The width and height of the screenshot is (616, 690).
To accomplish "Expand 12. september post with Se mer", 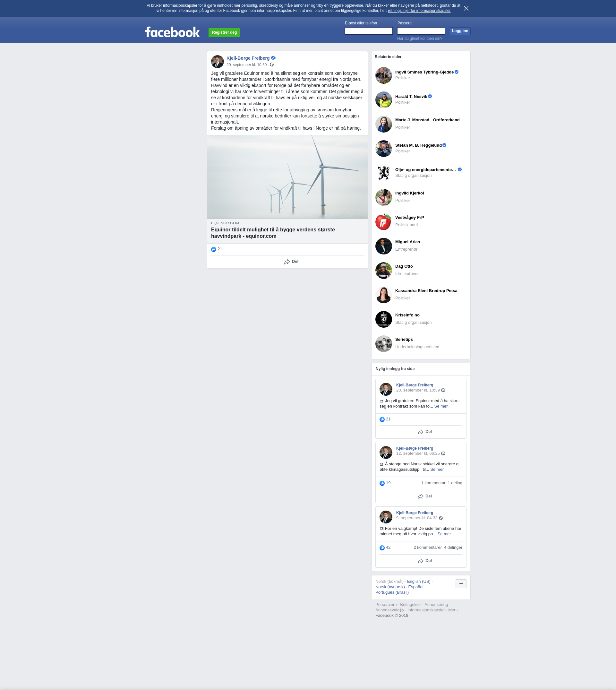I will pyautogui.click(x=437, y=470).
